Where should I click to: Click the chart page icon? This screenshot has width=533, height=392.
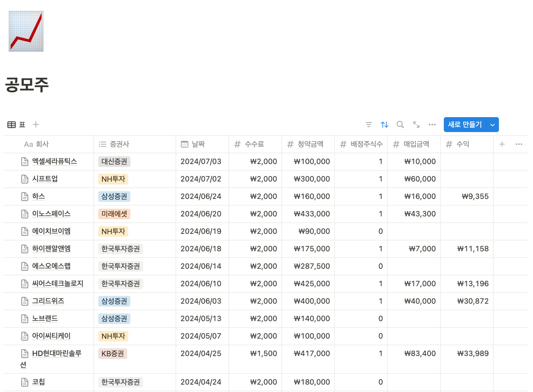coord(26,31)
